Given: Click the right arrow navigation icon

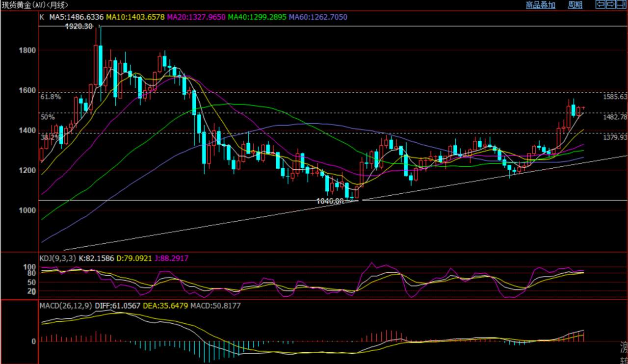Looking at the screenshot, I should 611,4.
